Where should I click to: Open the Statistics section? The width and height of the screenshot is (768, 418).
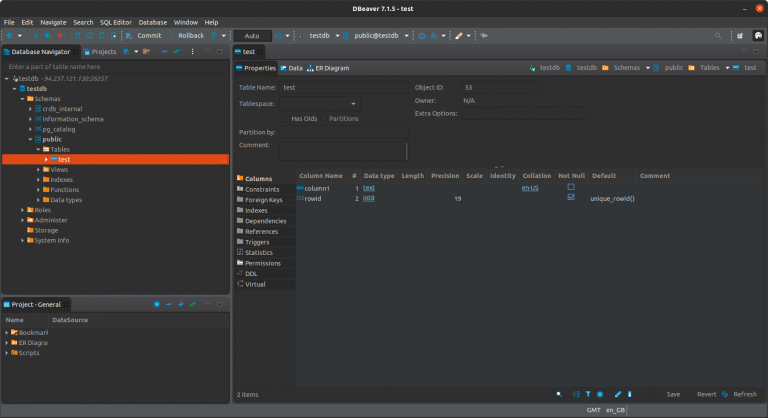[258, 252]
